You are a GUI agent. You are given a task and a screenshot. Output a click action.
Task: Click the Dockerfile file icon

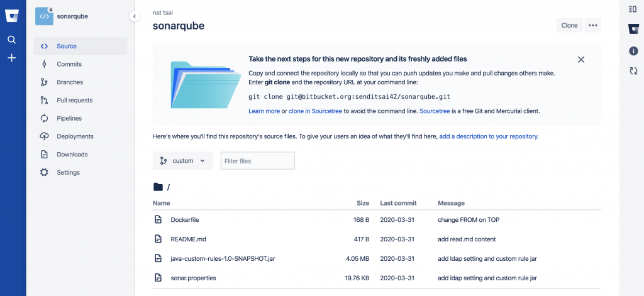tap(158, 220)
